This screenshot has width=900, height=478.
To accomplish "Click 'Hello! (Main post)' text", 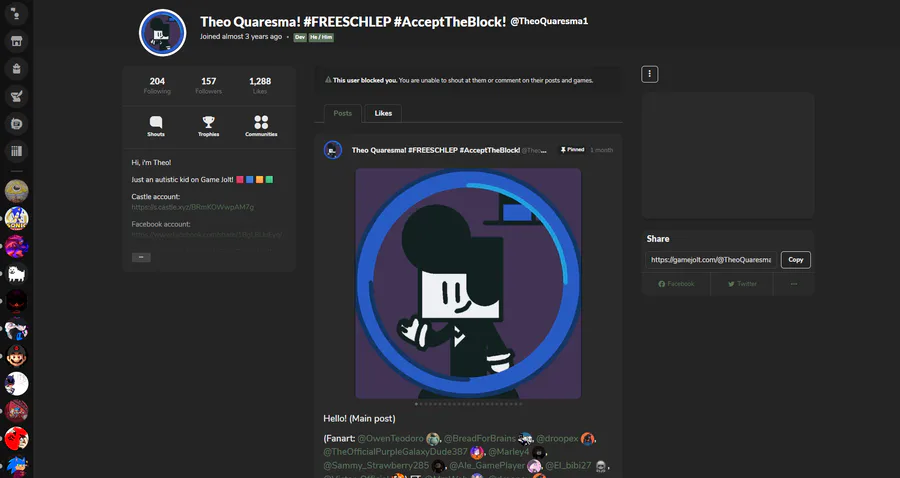I will coord(359,419).
